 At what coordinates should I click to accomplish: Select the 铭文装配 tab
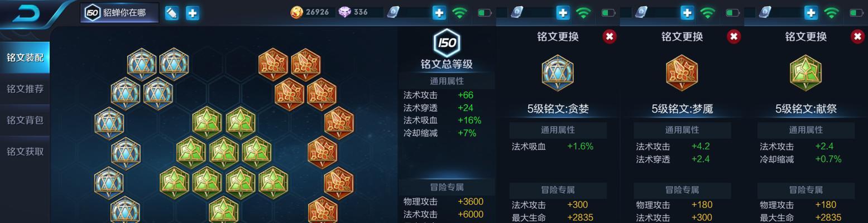click(x=25, y=57)
